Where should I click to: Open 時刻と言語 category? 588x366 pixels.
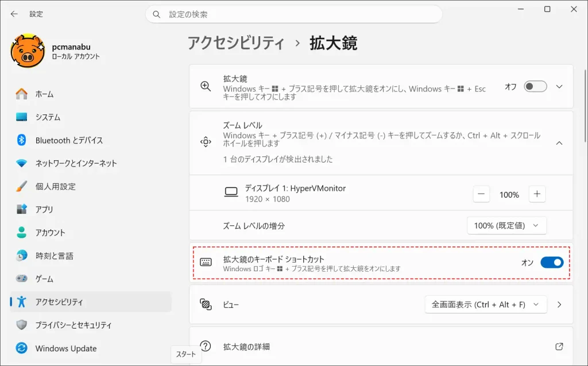pyautogui.click(x=91, y=256)
